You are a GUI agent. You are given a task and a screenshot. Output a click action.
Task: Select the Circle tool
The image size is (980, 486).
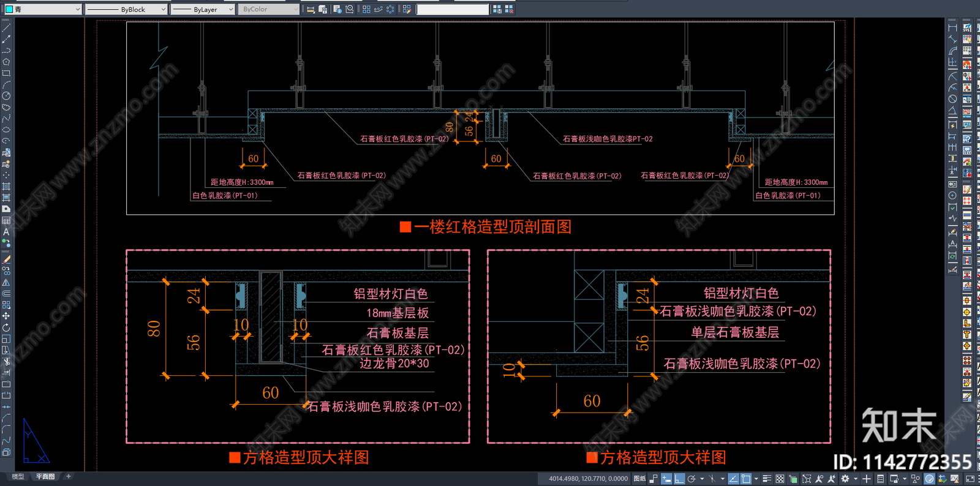(x=6, y=95)
